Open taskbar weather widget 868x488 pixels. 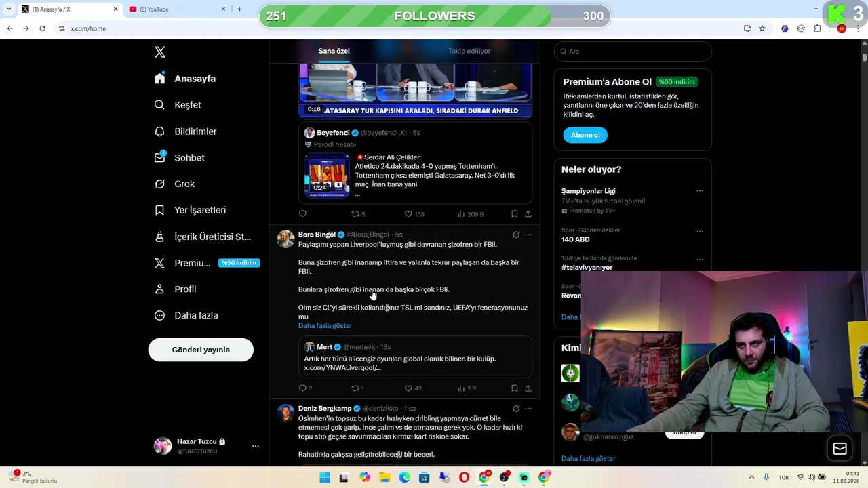point(34,477)
